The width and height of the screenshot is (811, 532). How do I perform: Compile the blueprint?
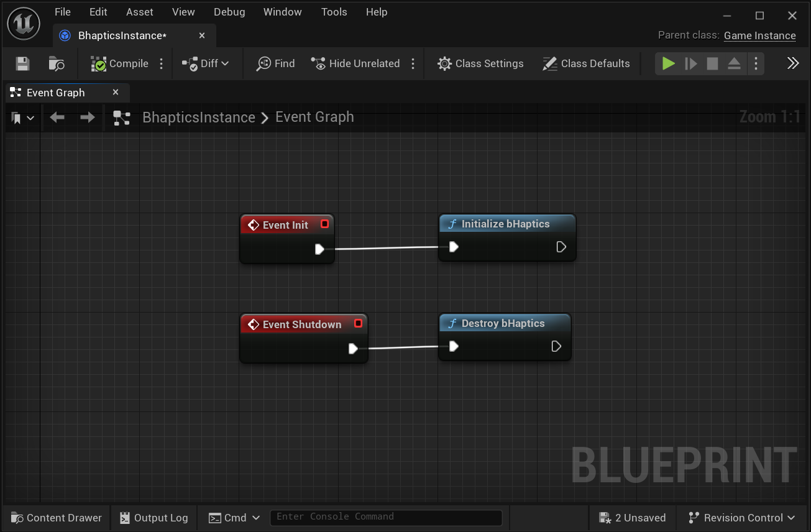[x=119, y=63]
